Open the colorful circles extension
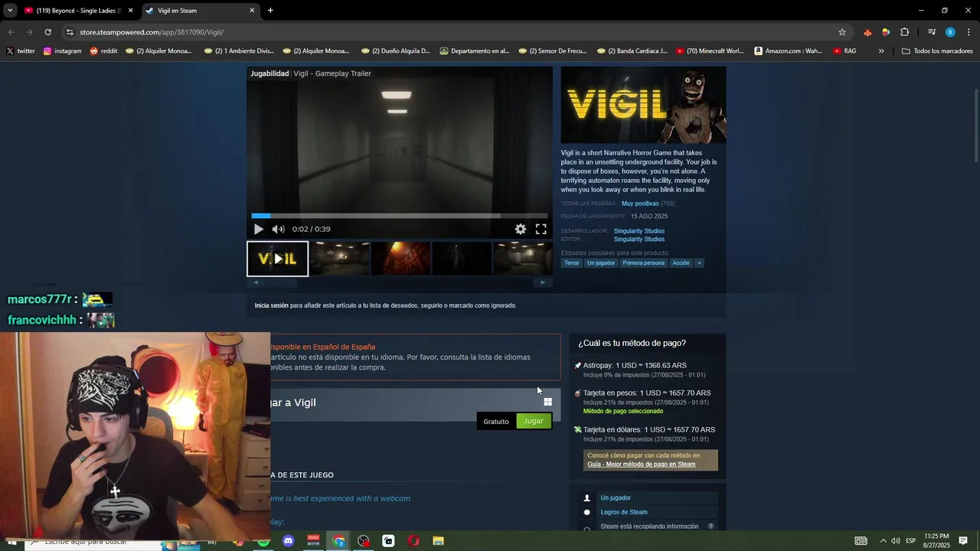 pyautogui.click(x=886, y=32)
